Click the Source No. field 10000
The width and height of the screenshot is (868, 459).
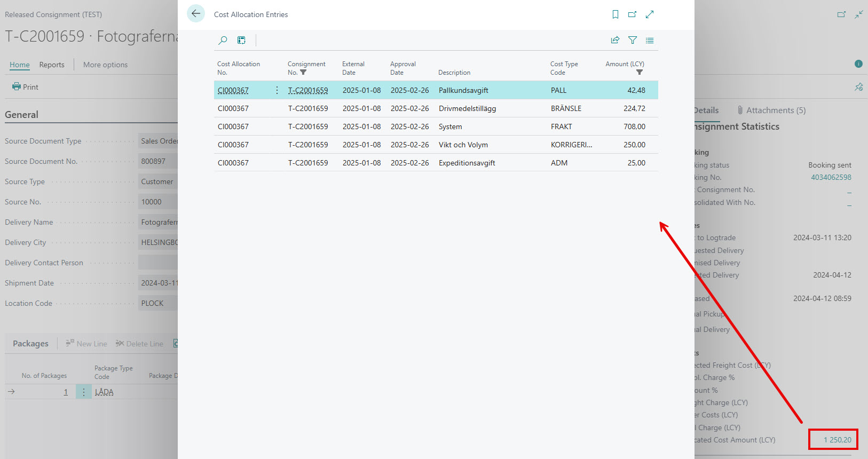[x=158, y=202]
